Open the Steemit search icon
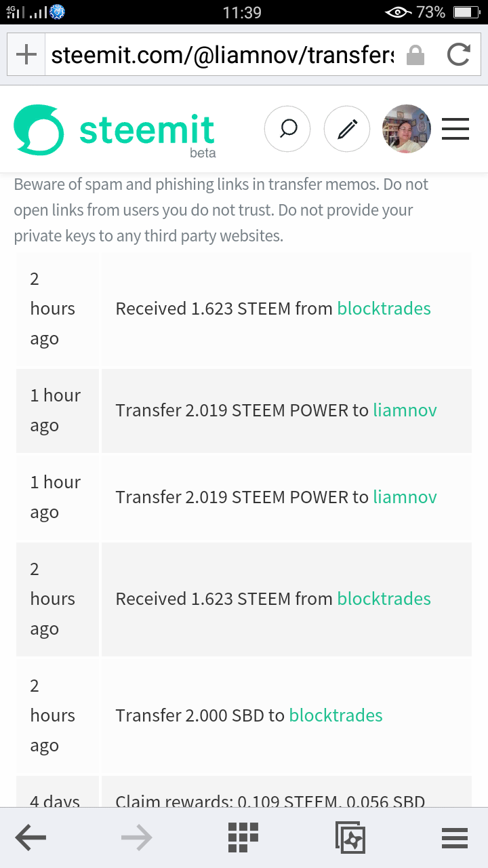Screen dimensions: 488x868 [287, 128]
